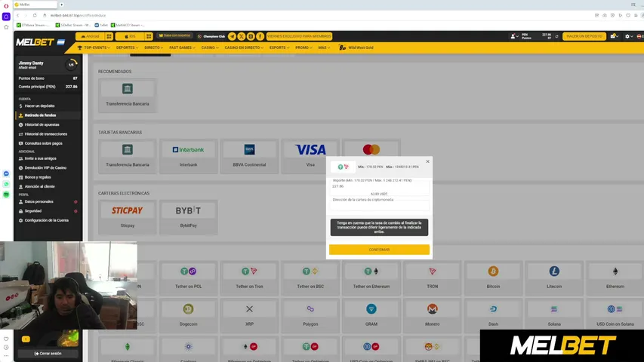The image size is (644, 362).
Task: Open CASINO EN DIRECTO dropdown menu
Action: [244, 48]
